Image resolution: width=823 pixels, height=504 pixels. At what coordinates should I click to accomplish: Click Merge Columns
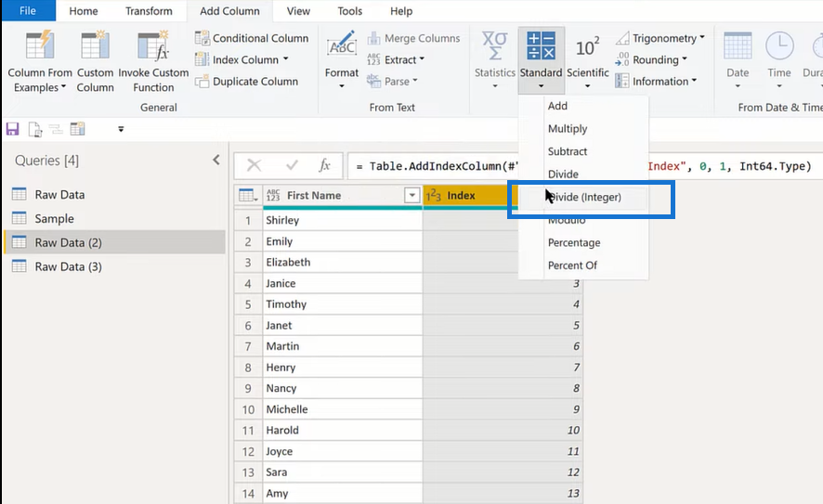(x=413, y=38)
